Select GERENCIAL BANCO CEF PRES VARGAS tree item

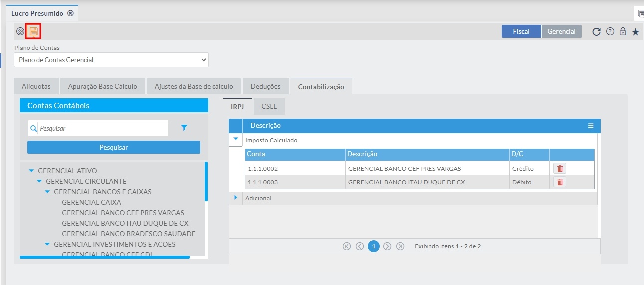point(123,213)
